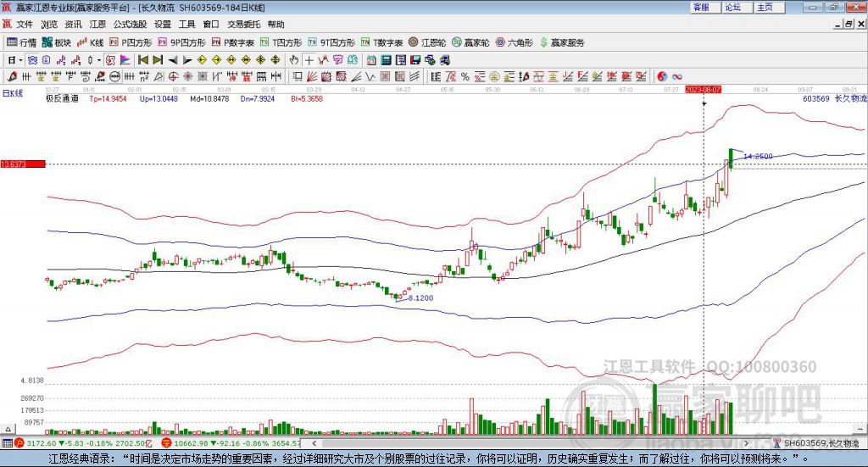Click the 论坛 forum button
Screen dimensions: 868x467
point(737,7)
